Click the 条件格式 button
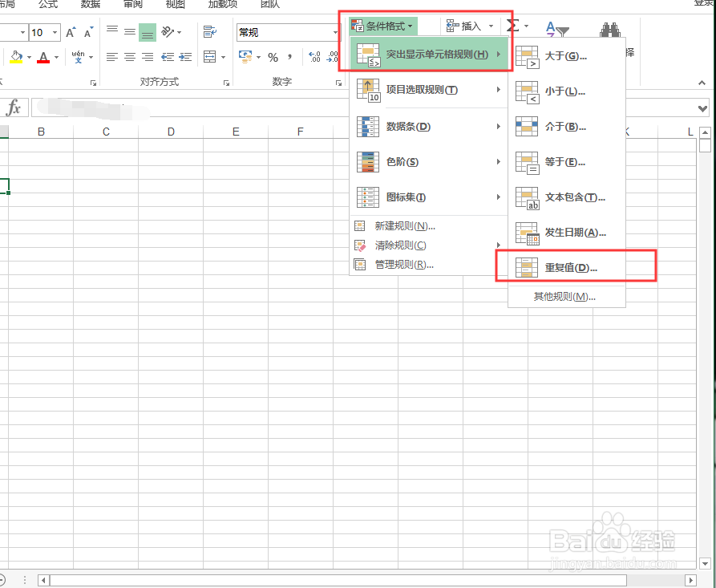 [x=382, y=26]
